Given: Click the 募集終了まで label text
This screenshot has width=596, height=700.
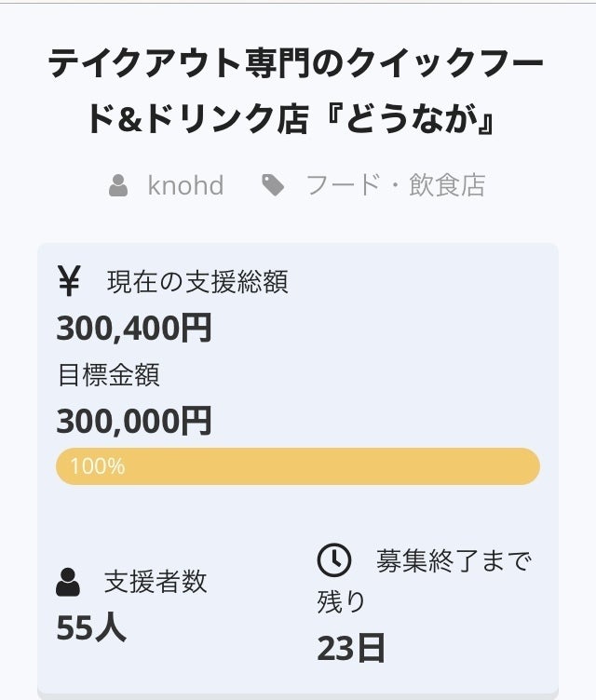Looking at the screenshot, I should click(x=454, y=560).
